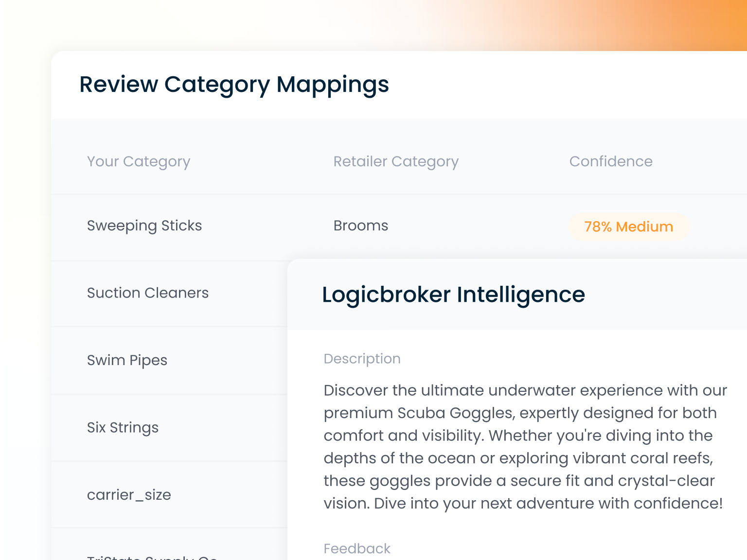Viewport: 747px width, 560px height.
Task: Select the Sweeping Sticks category row
Action: pos(144,226)
